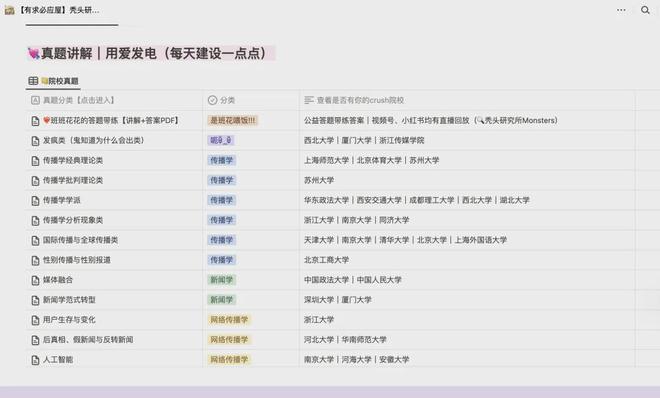660x398 pixels.
Task: Click heading 真题讲解｜用爱发电（每天建设一点点）
Action: 151,53
